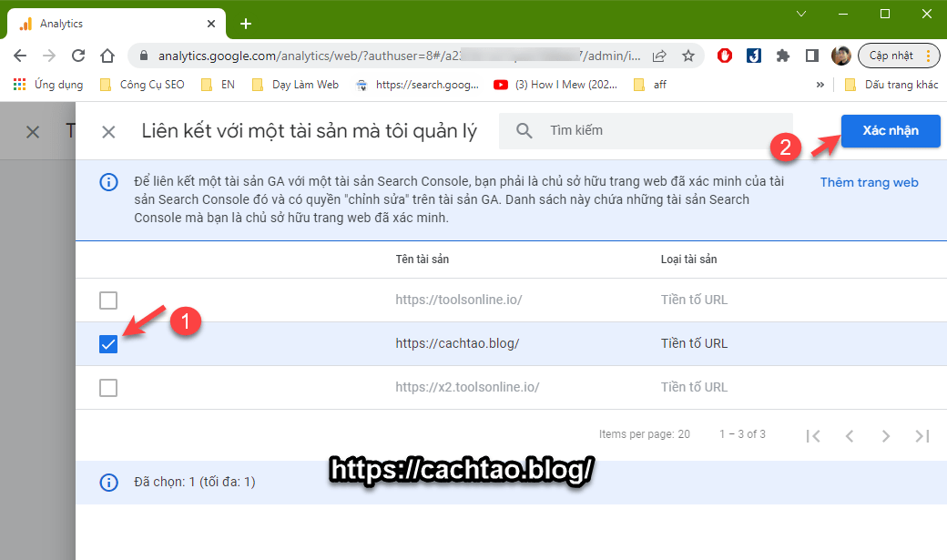This screenshot has height=560, width=947.
Task: Select the https://toolsonline.io/ row text
Action: point(459,300)
